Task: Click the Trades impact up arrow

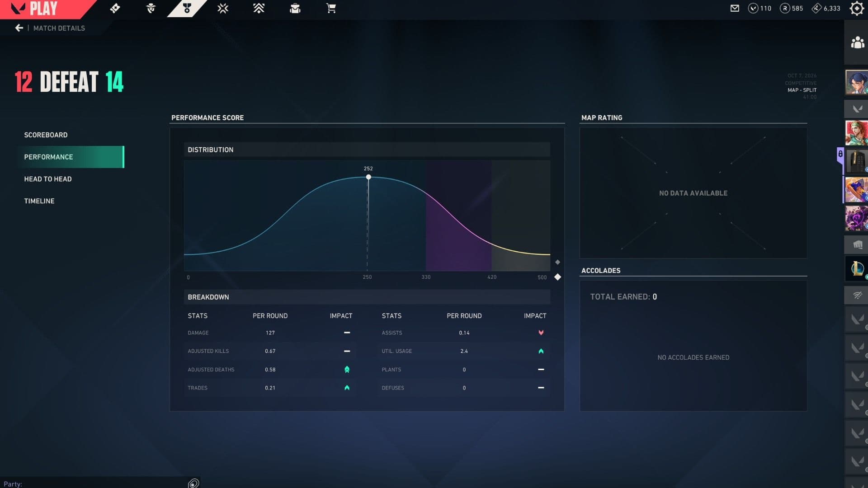Action: point(347,388)
